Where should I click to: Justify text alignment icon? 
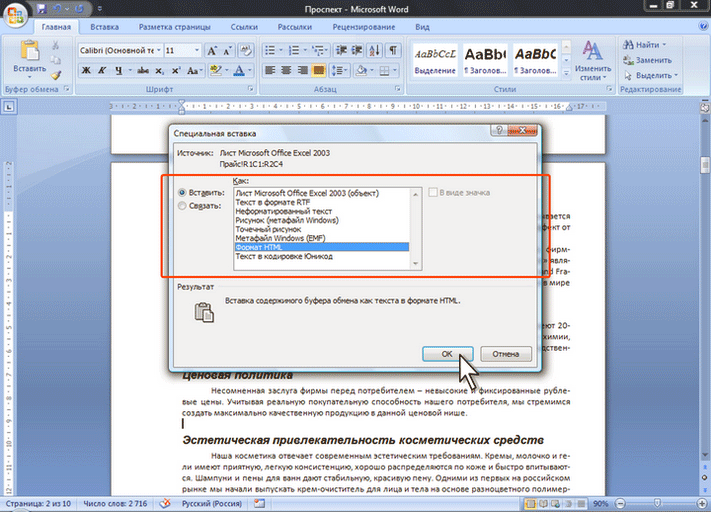pos(318,70)
